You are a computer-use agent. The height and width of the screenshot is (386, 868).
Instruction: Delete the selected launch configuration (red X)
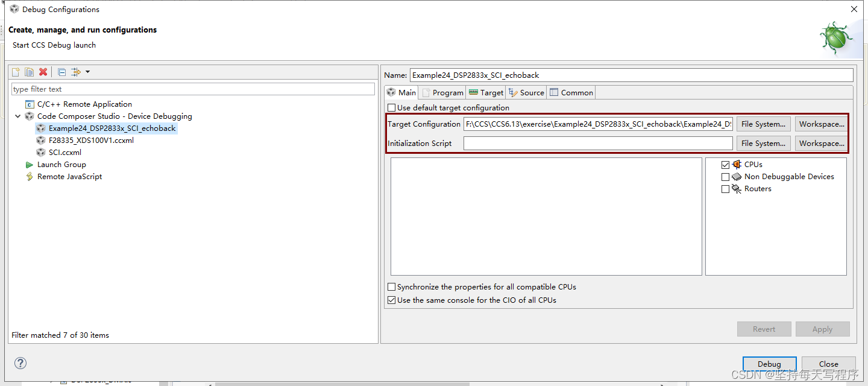(x=43, y=72)
